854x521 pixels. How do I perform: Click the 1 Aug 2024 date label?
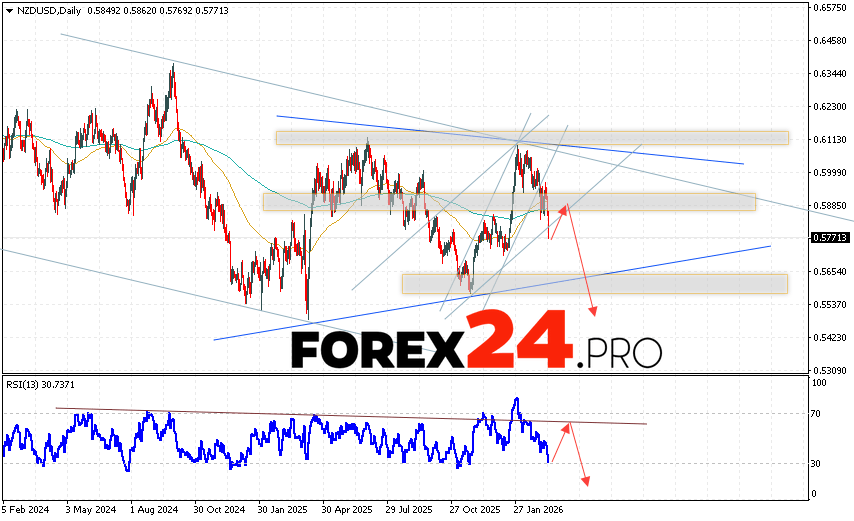point(152,509)
